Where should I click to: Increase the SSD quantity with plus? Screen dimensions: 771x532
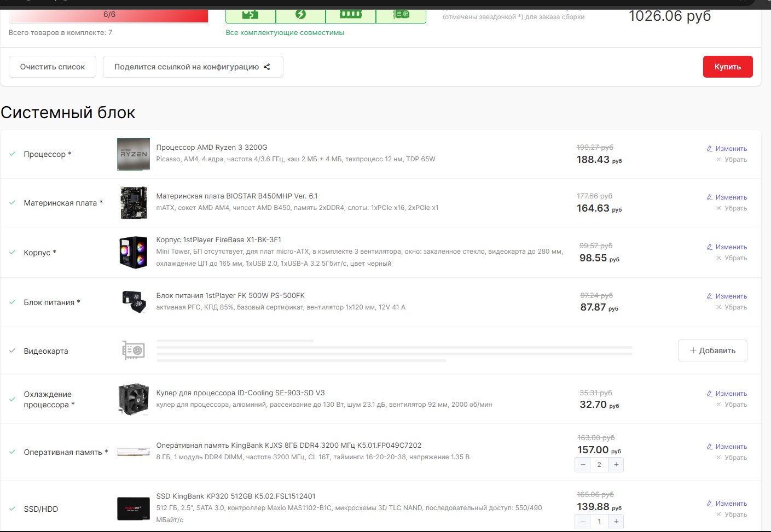pyautogui.click(x=616, y=522)
